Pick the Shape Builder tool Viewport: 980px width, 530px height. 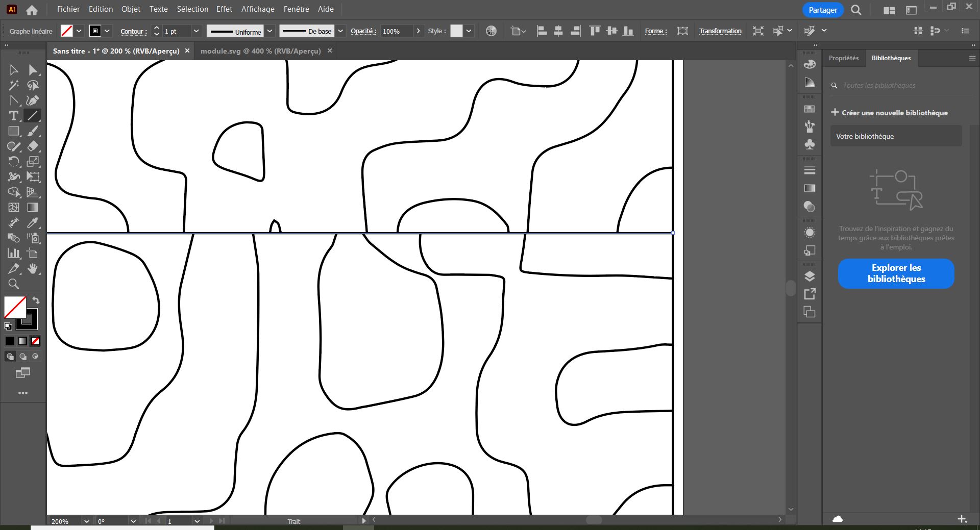coord(14,192)
